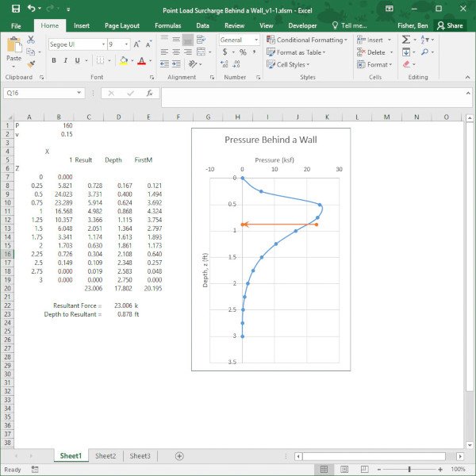The width and height of the screenshot is (476, 476).
Task: Click the font color A icon
Action: click(x=141, y=61)
